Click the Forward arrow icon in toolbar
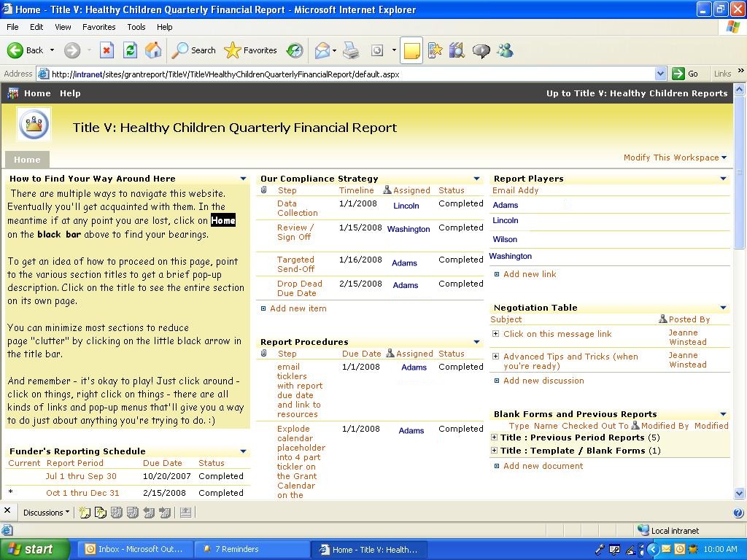 (72, 50)
